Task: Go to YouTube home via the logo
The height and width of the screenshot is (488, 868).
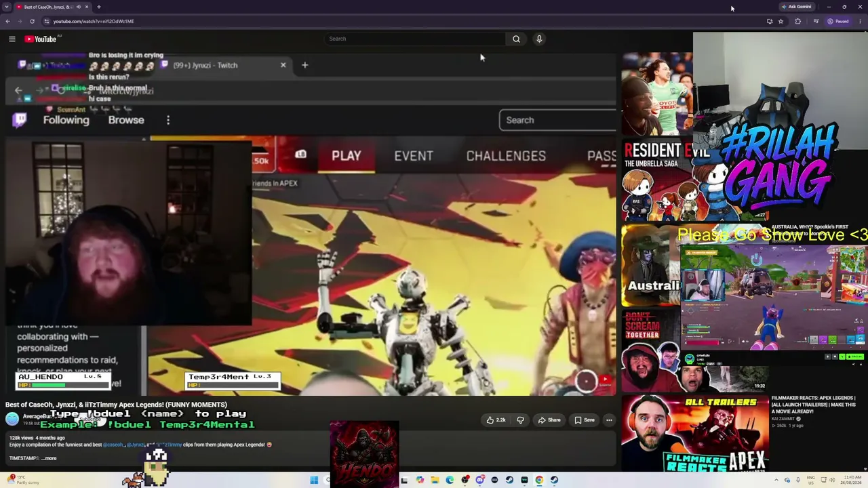Action: pos(41,39)
